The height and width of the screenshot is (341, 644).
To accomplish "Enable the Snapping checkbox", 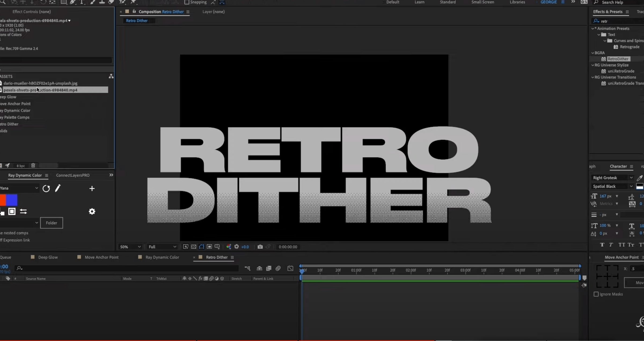I will [x=187, y=2].
